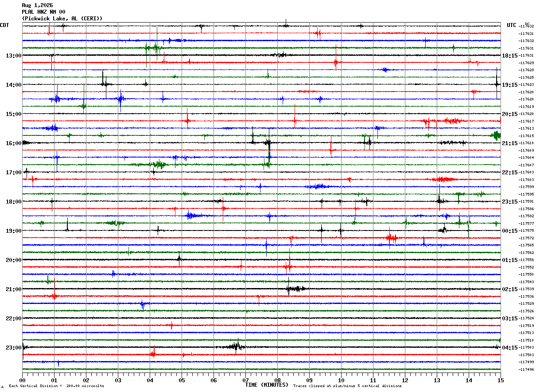
Task: Click the vertical division 200.00 microvolts note
Action: [56, 386]
